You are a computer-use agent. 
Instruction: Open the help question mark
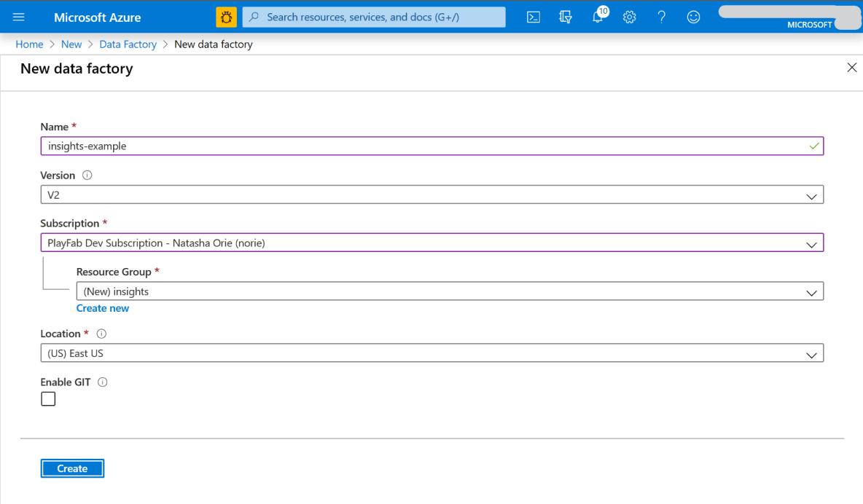[661, 17]
